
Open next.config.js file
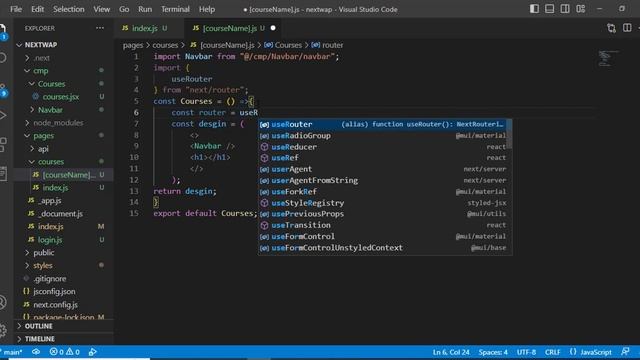(55, 304)
